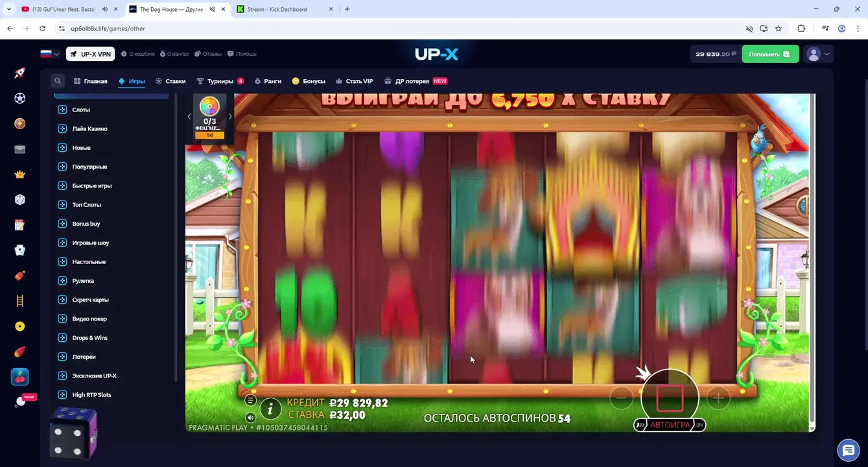This screenshot has height=467, width=868.
Task: Select the bronze coin sidebar icon
Action: point(20,124)
